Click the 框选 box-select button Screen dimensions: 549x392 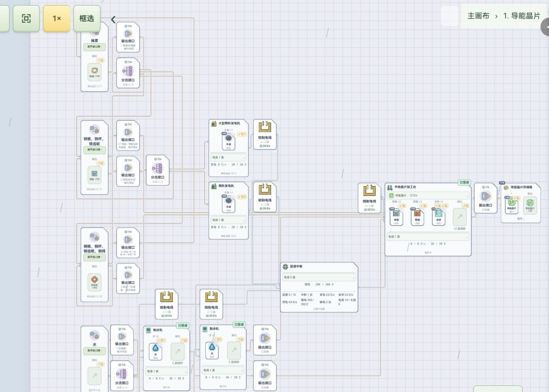[x=87, y=19]
